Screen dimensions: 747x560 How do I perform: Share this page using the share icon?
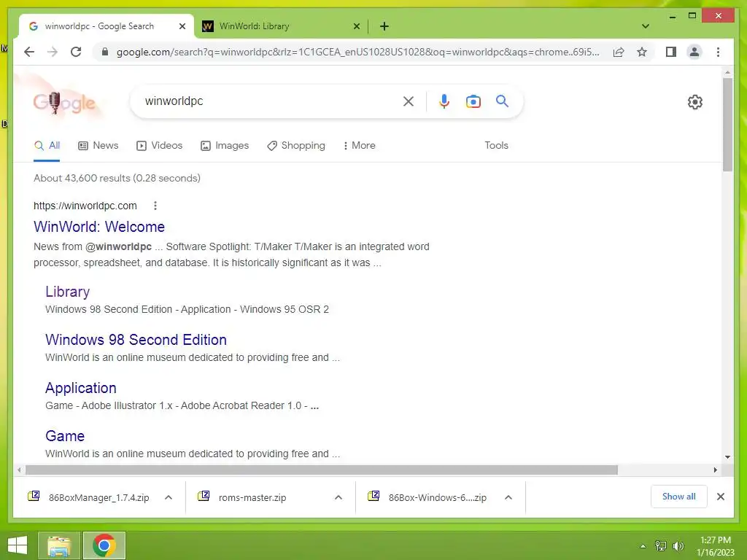click(619, 52)
